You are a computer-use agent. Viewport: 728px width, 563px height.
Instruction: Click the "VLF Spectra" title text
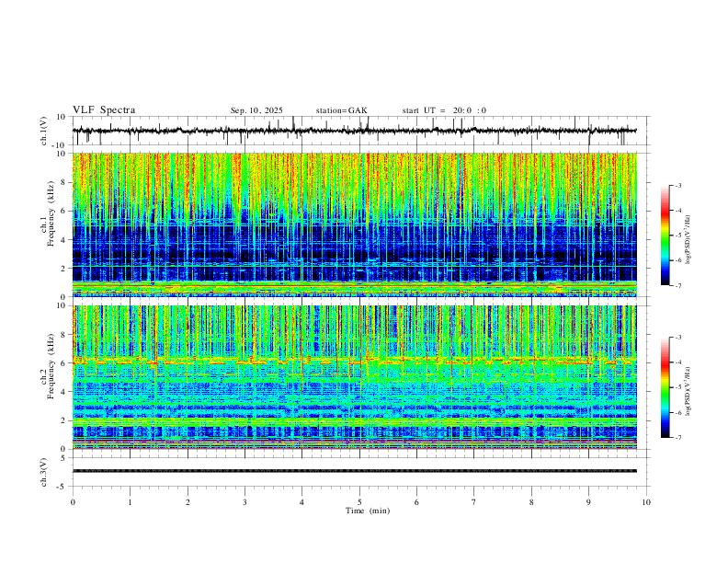point(104,110)
